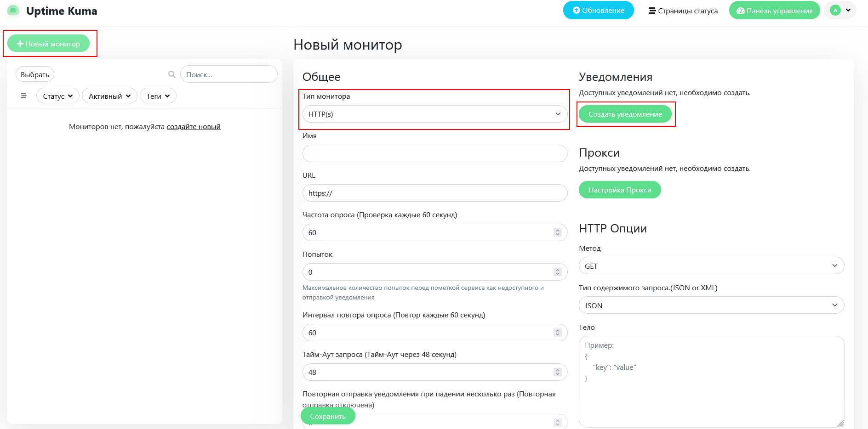Viewport: 868px width, 429px height.
Task: Click the Новый монитор button
Action: click(x=48, y=44)
